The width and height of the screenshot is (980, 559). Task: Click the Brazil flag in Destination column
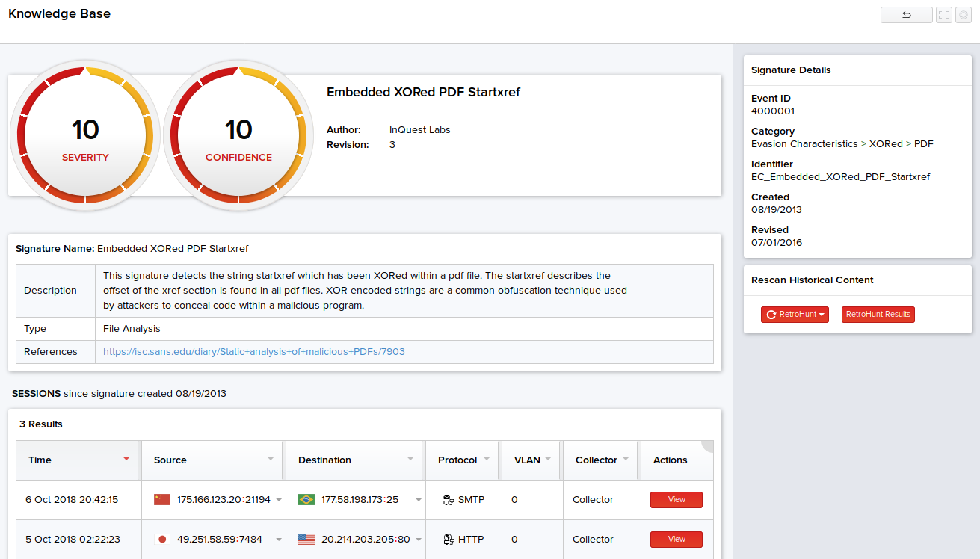[306, 500]
